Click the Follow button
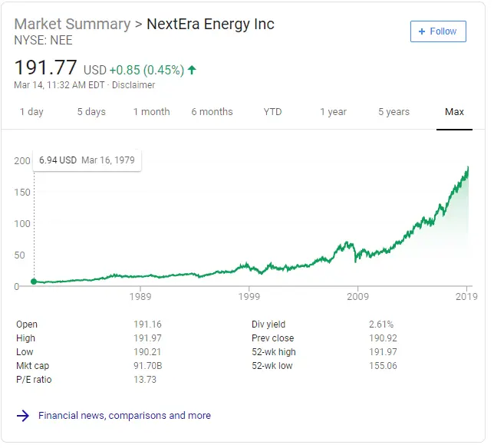This screenshot has width=494, height=448. point(438,31)
